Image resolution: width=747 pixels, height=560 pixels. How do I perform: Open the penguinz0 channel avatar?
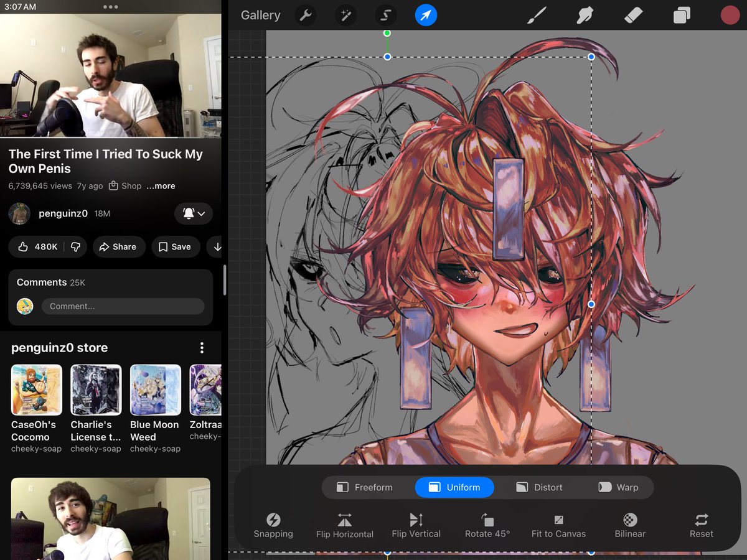[20, 213]
